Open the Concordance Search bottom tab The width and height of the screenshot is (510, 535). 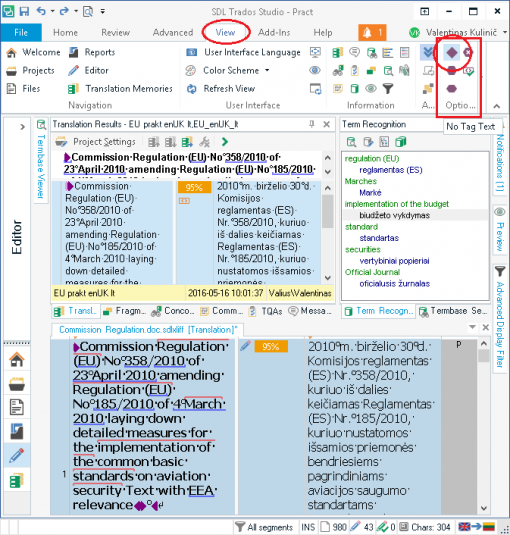(x=173, y=311)
